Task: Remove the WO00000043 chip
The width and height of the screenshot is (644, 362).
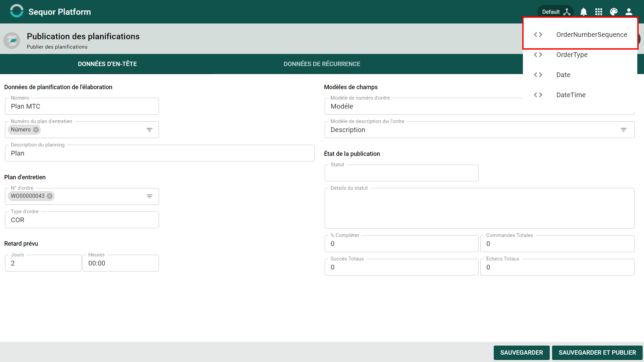Action: tap(50, 196)
